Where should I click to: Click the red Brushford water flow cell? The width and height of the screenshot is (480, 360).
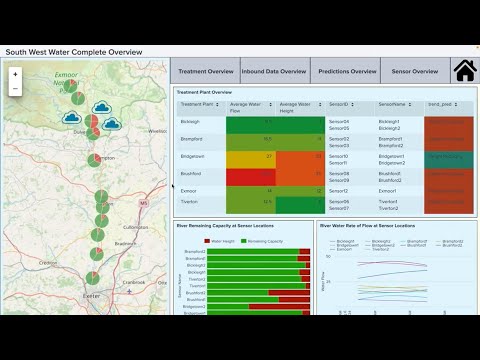point(251,177)
